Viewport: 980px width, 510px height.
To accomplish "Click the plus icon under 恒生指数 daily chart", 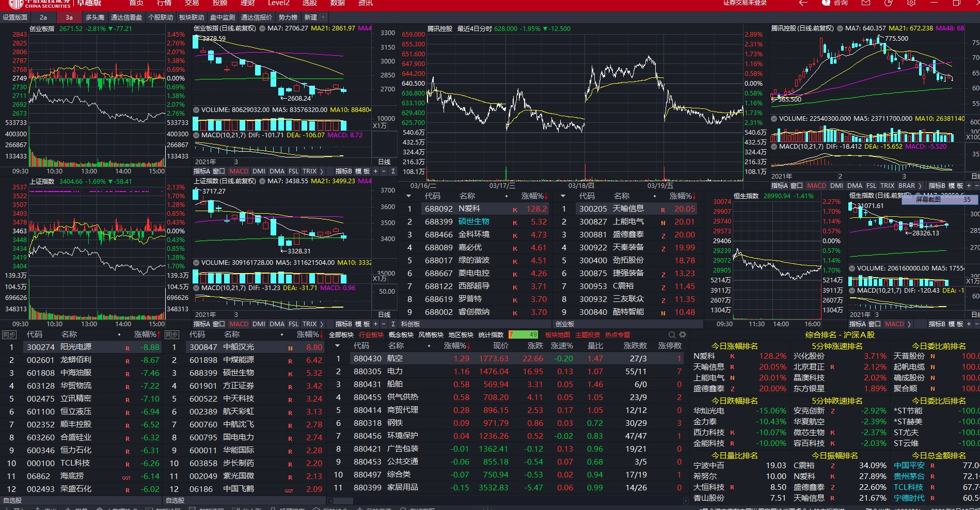I will [x=969, y=324].
